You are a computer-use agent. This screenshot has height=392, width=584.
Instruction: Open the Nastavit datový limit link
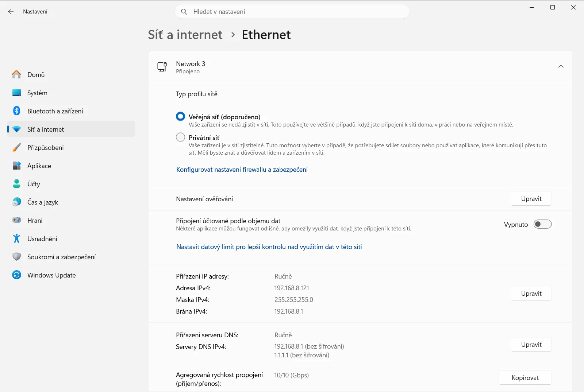tap(269, 247)
